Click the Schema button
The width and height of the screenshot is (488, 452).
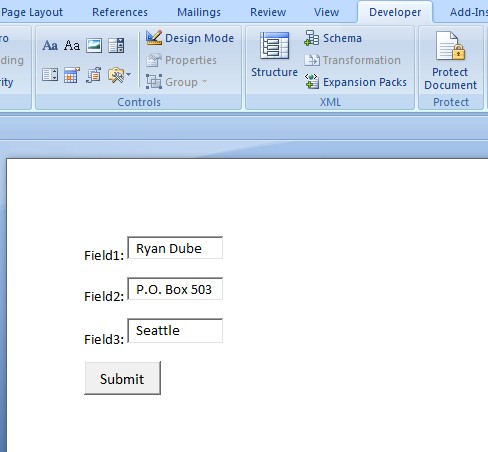tap(333, 38)
